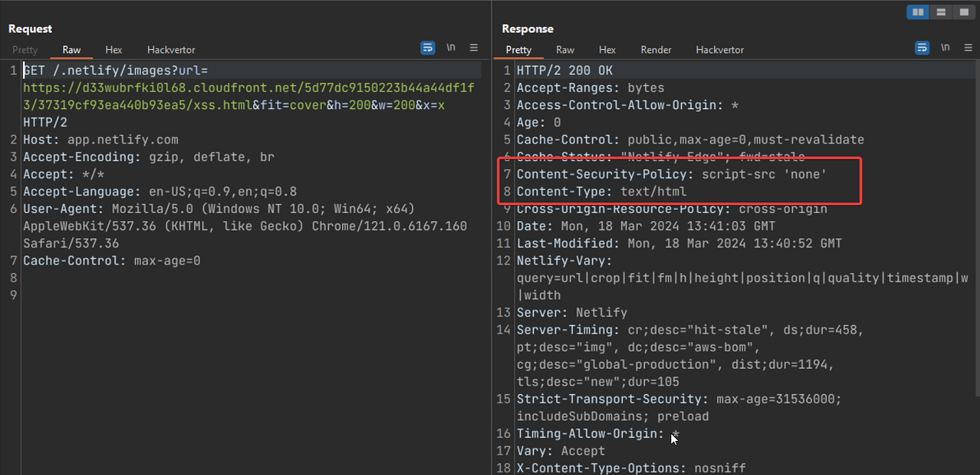Image resolution: width=980 pixels, height=475 pixels.
Task: Show \n characters in the Response panel
Action: 945,48
